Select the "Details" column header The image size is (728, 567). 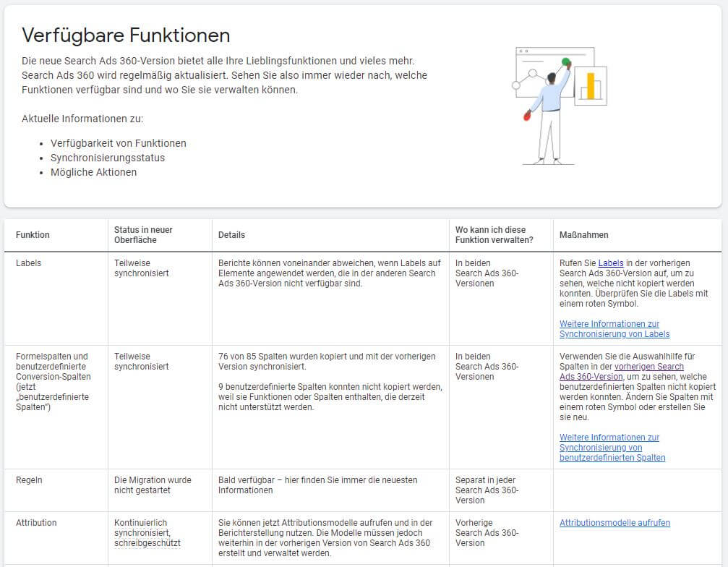pos(231,235)
